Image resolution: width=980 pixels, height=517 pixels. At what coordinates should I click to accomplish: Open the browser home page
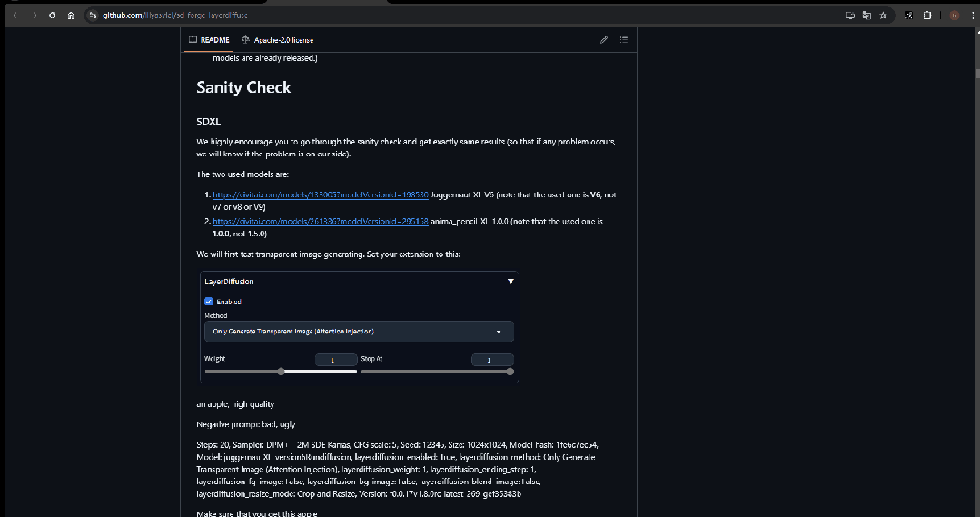click(71, 15)
